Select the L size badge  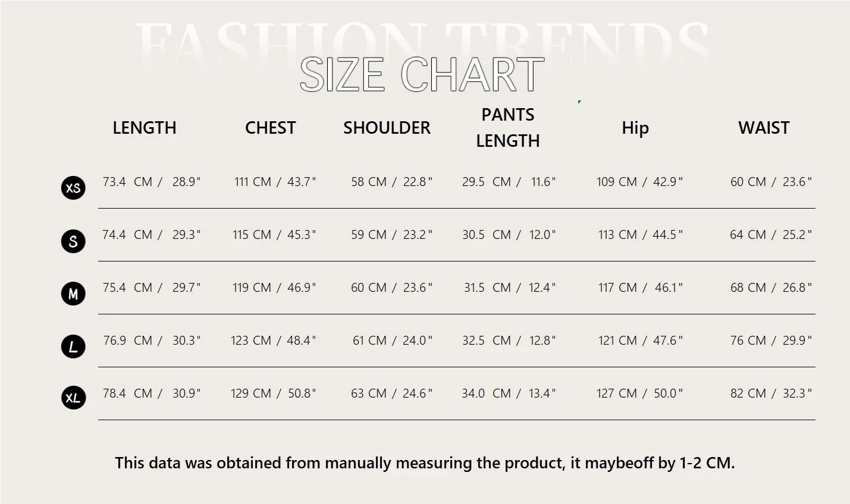pyautogui.click(x=73, y=346)
